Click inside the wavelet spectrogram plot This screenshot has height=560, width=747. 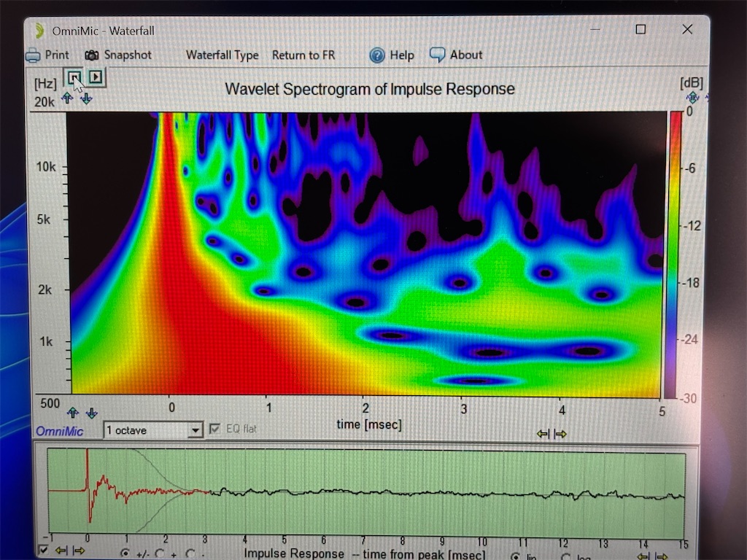[366, 253]
